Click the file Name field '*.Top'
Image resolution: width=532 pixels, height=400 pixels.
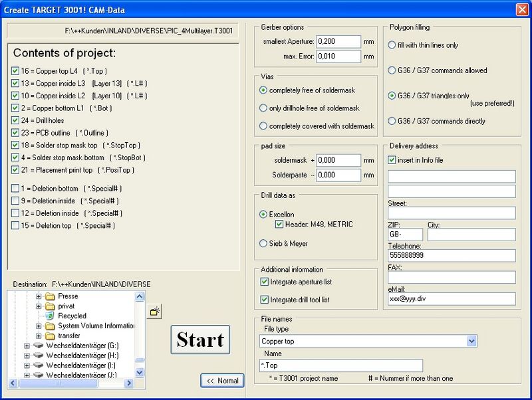(341, 365)
